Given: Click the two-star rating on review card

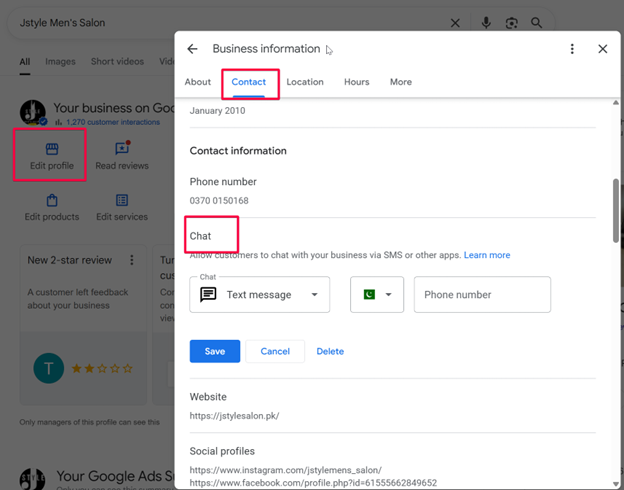Looking at the screenshot, I should [102, 369].
